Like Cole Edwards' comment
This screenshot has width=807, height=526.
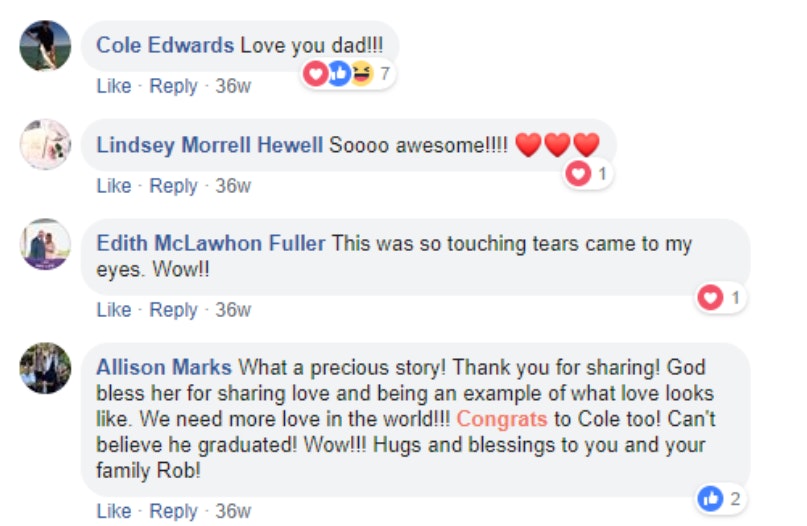point(114,87)
